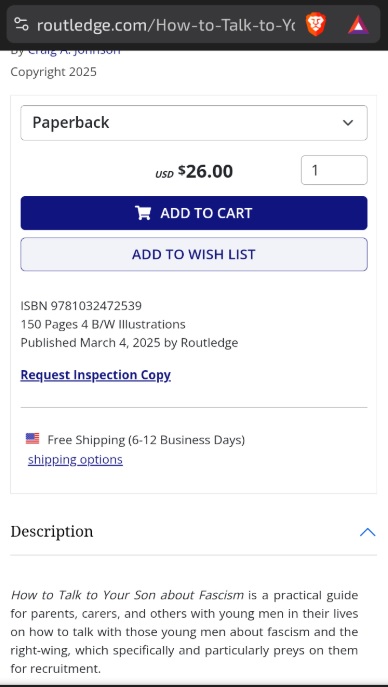Click the ISBN 9781032472539 text
Screen dimensions: 388x687
[81, 305]
